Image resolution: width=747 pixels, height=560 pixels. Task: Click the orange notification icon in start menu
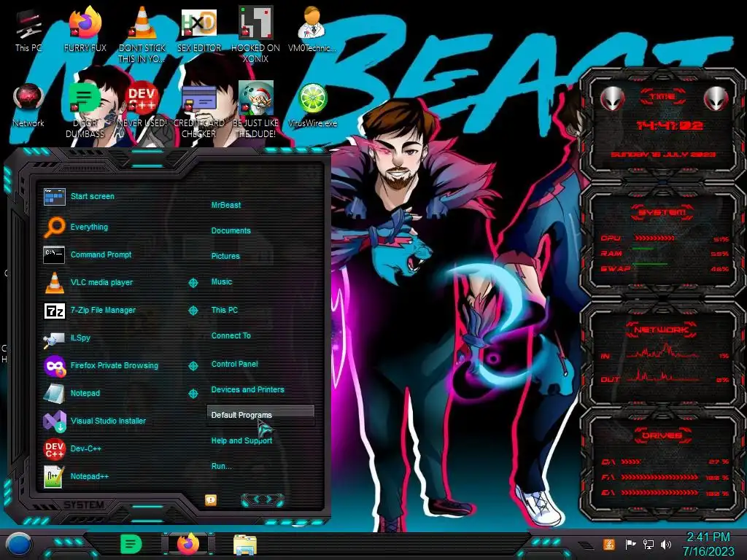211,499
